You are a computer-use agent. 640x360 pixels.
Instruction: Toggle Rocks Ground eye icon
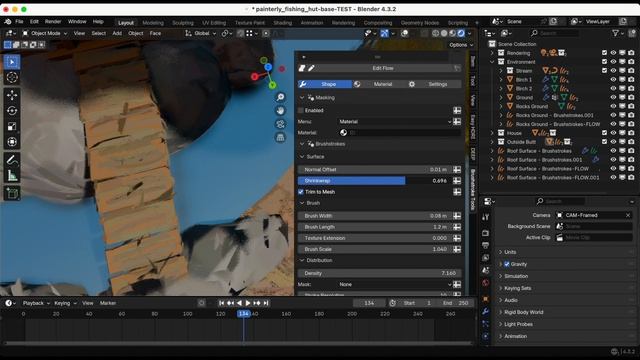(613, 106)
